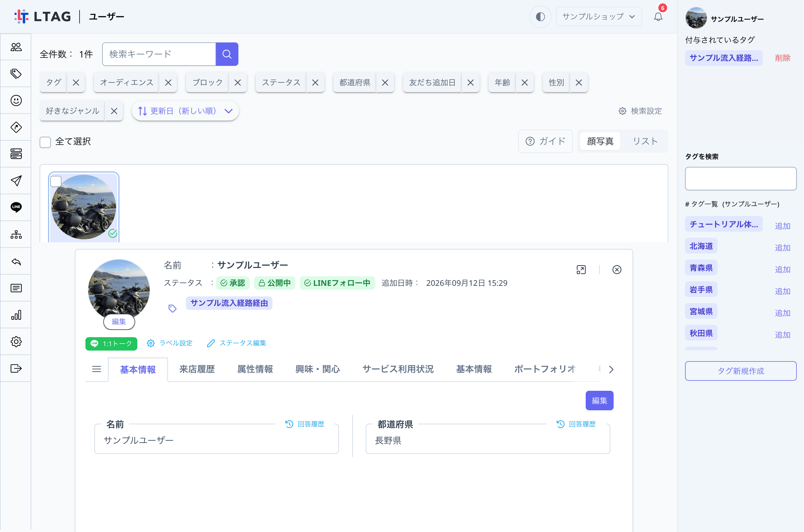Open the オーディエンス filter

126,82
